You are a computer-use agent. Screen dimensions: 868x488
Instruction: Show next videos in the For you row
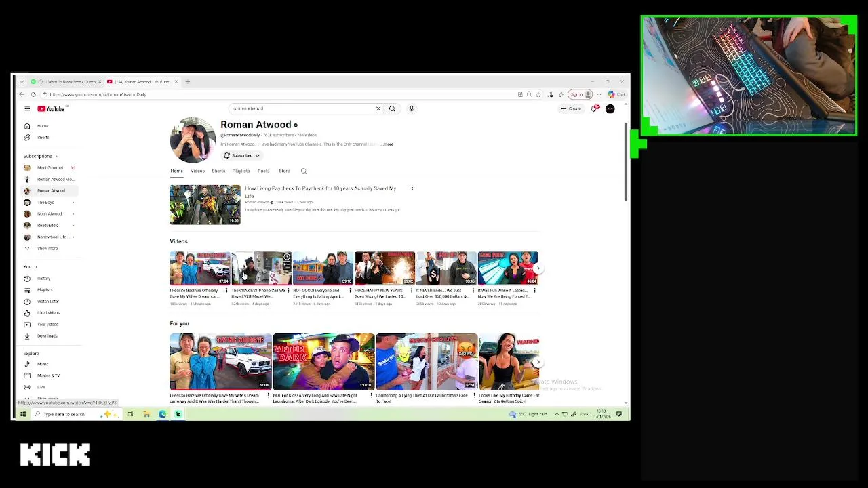[538, 363]
